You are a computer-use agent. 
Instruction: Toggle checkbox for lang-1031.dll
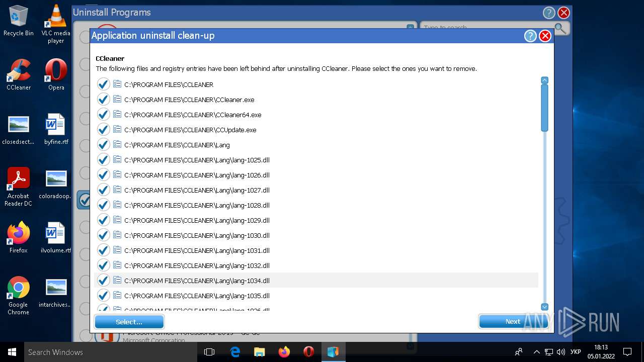click(103, 250)
